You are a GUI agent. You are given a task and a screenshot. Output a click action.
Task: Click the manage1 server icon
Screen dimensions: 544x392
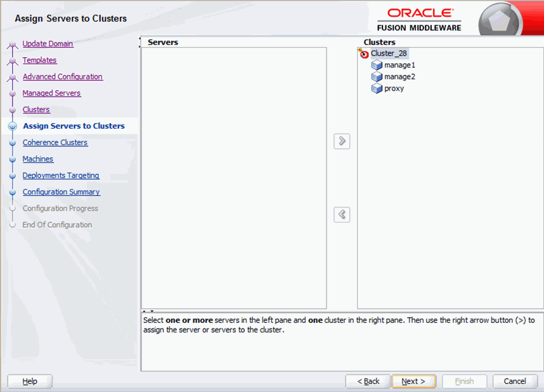point(378,65)
